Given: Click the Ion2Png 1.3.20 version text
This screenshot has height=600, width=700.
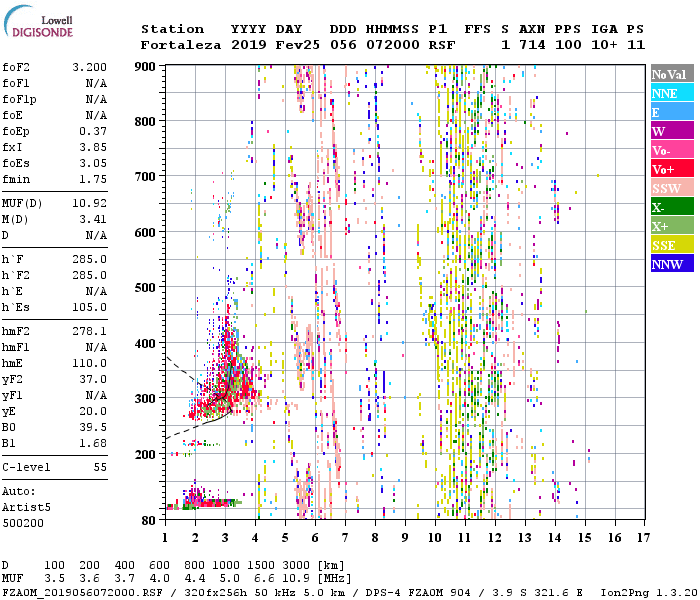Looking at the screenshot, I should point(649,592).
